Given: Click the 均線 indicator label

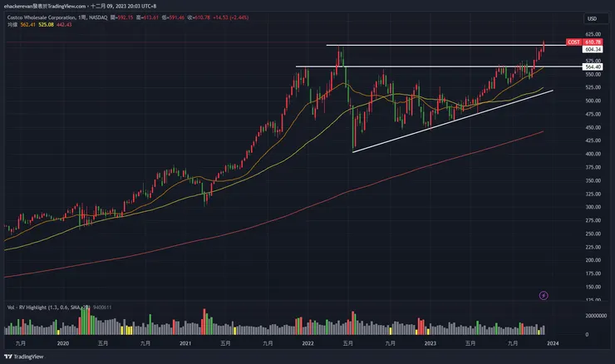Looking at the screenshot, I should [12, 24].
